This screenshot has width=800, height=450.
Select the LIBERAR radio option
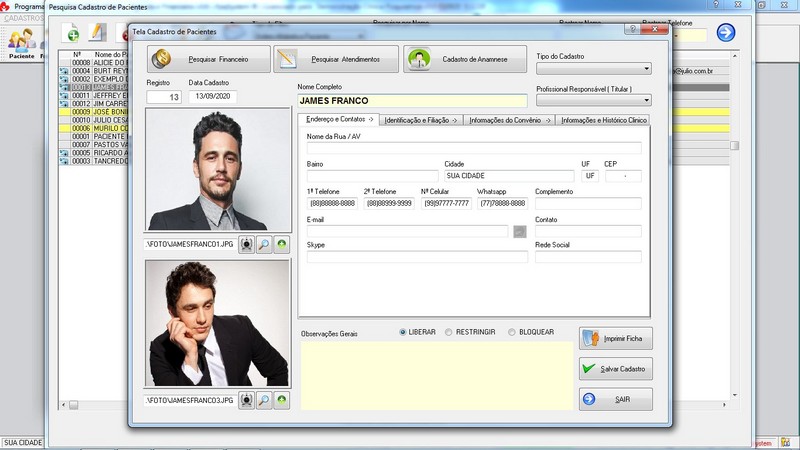click(403, 332)
